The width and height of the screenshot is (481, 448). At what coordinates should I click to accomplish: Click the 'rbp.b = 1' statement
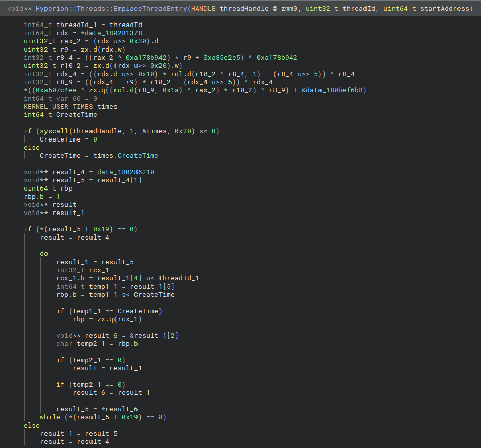(42, 197)
